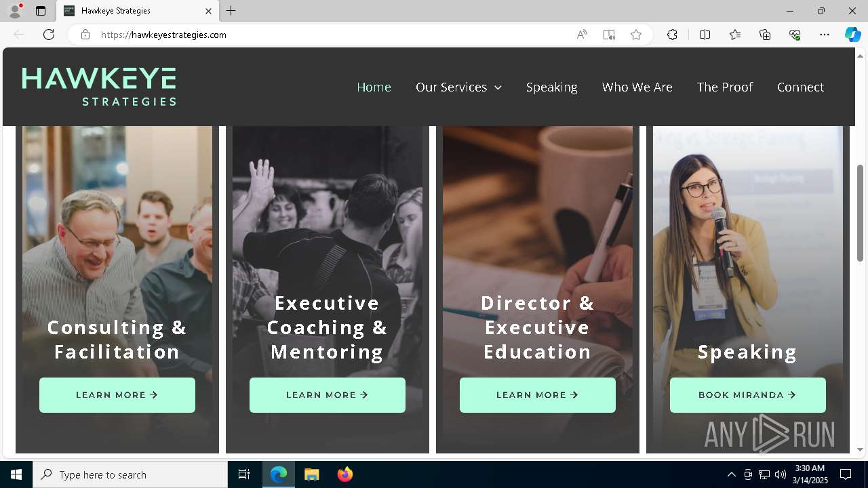This screenshot has width=868, height=488.
Task: Open the Extensions puzzle icon
Action: click(x=672, y=35)
